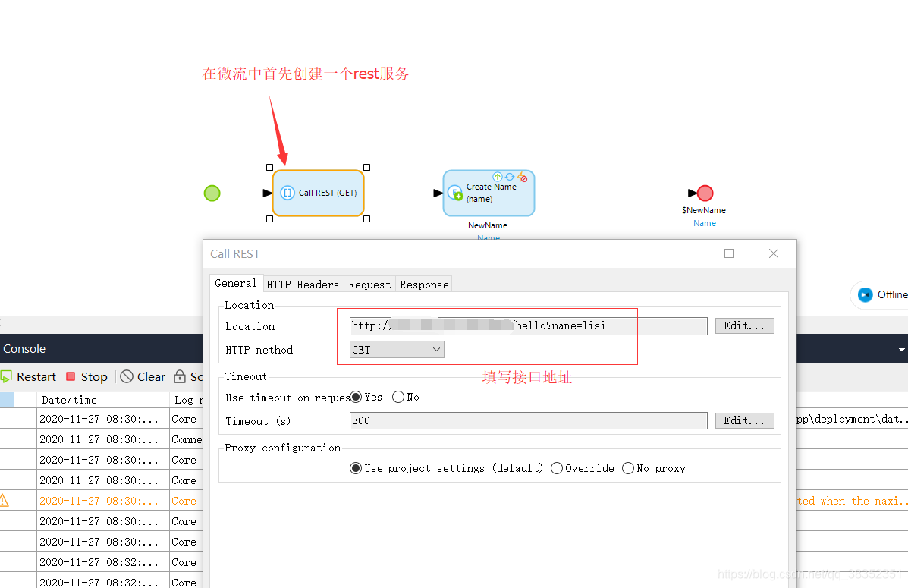Image resolution: width=908 pixels, height=588 pixels.
Task: Click the Offline status icon
Action: (866, 295)
